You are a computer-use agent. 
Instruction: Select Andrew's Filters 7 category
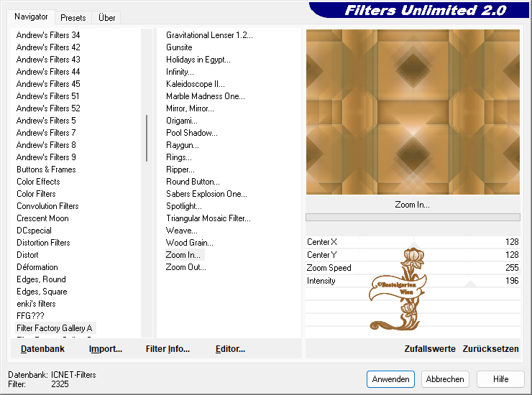click(x=46, y=133)
